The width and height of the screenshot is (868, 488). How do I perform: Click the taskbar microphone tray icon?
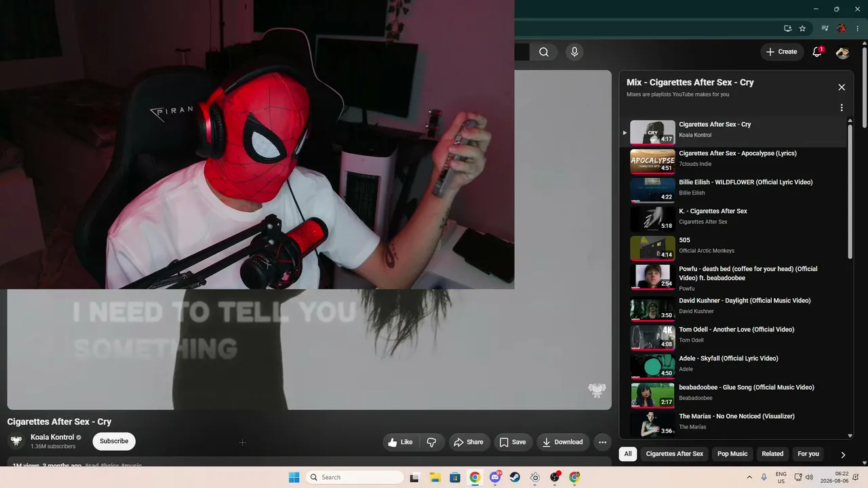click(x=764, y=477)
